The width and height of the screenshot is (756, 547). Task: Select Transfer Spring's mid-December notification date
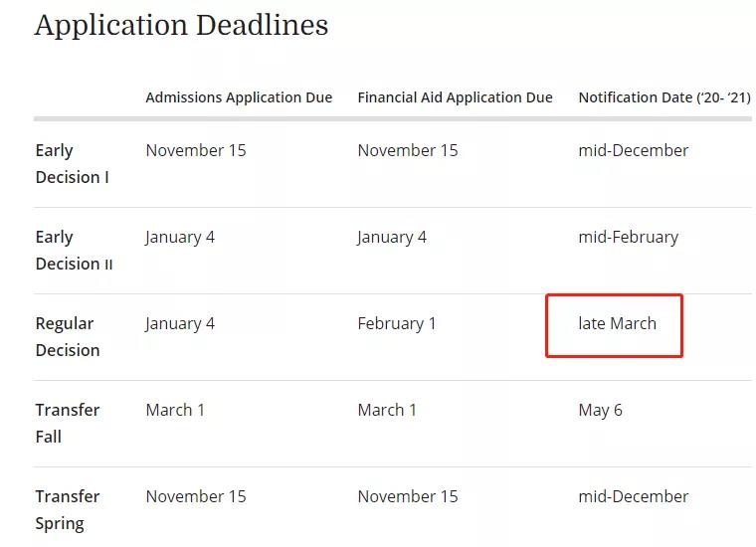[633, 496]
